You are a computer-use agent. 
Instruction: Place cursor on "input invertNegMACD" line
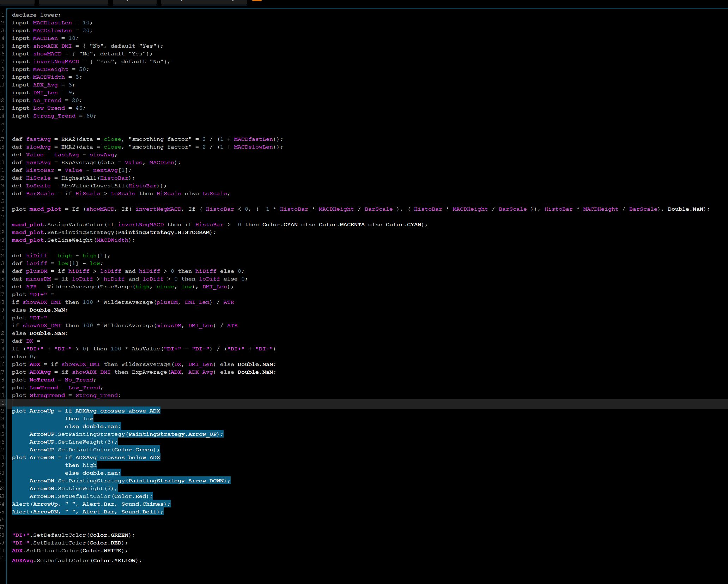tap(91, 61)
